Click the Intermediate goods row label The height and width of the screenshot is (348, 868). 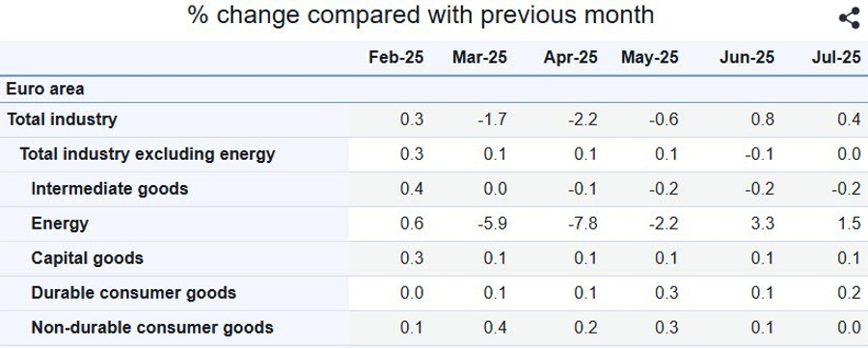pos(110,189)
